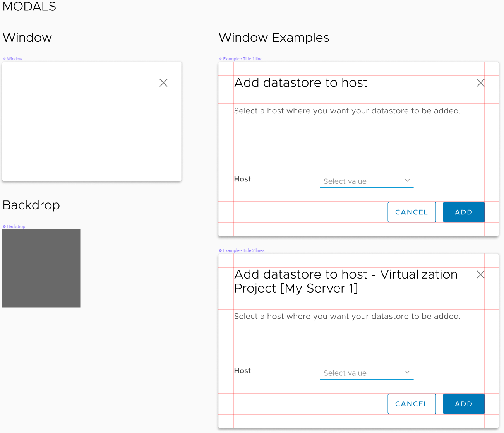Click the 'Add datastore to host' title
504x433 pixels.
[301, 83]
